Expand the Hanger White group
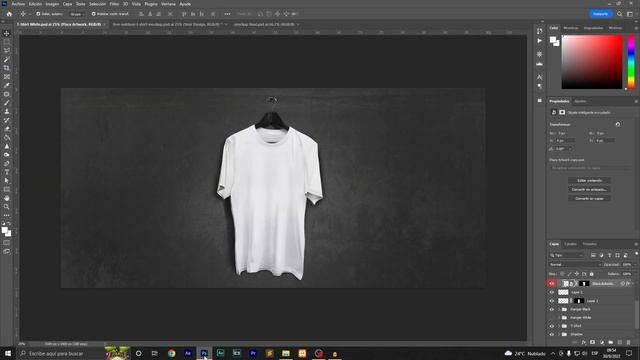This screenshot has width=640, height=360. tap(559, 318)
